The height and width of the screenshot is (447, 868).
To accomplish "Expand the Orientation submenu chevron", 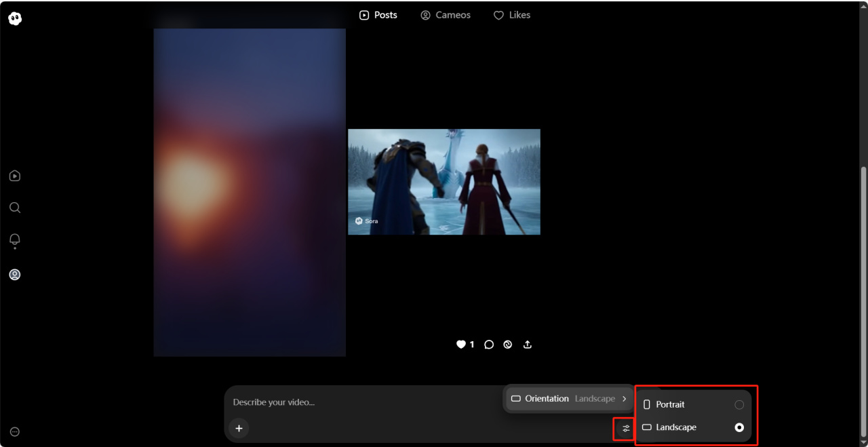I will [625, 399].
